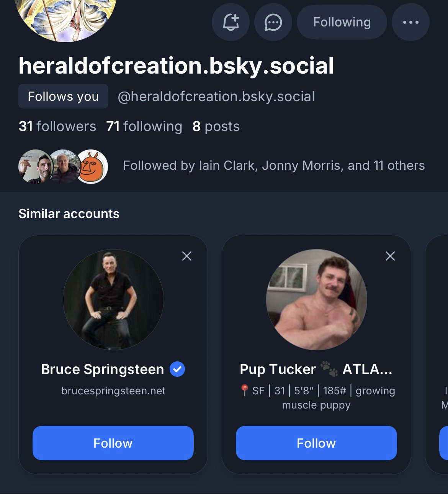Open Pup Tucker's profile picture
Screen dimensions: 448x494
(x=317, y=300)
